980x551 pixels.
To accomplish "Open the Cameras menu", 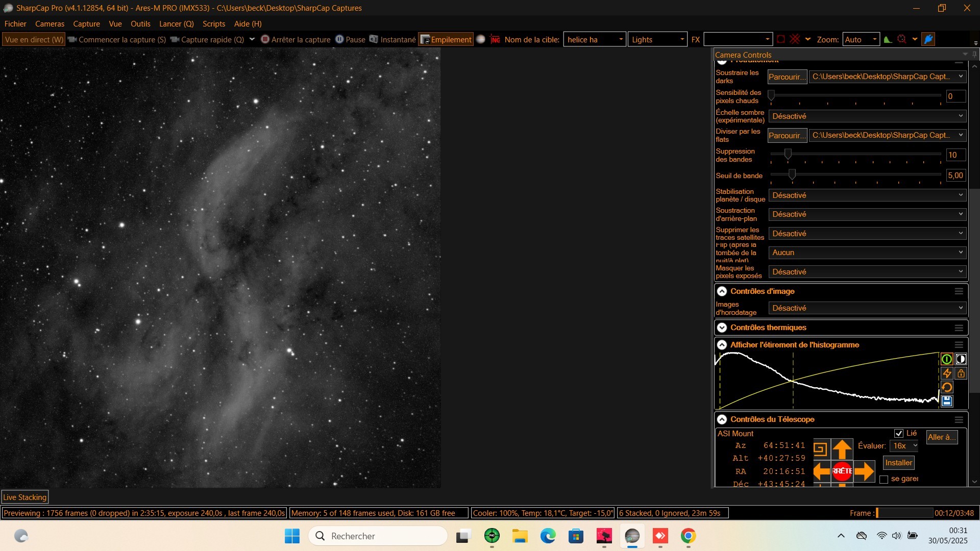I will click(x=50, y=24).
